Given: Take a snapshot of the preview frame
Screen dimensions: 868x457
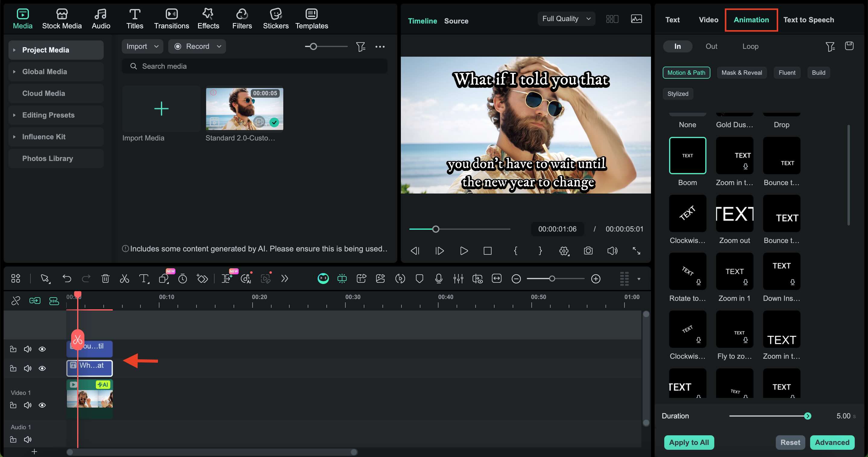Looking at the screenshot, I should tap(588, 251).
